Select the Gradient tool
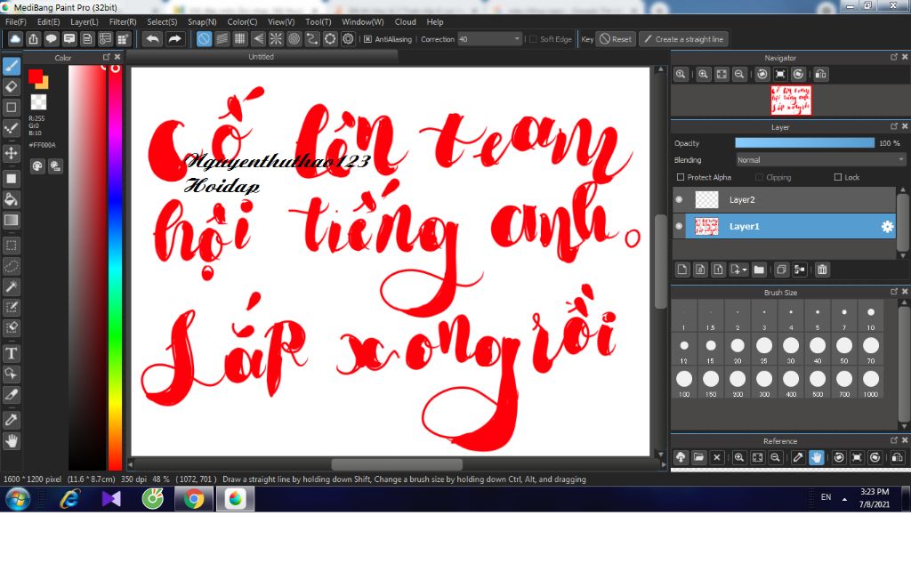Viewport: 911px width, 588px height. 11,221
